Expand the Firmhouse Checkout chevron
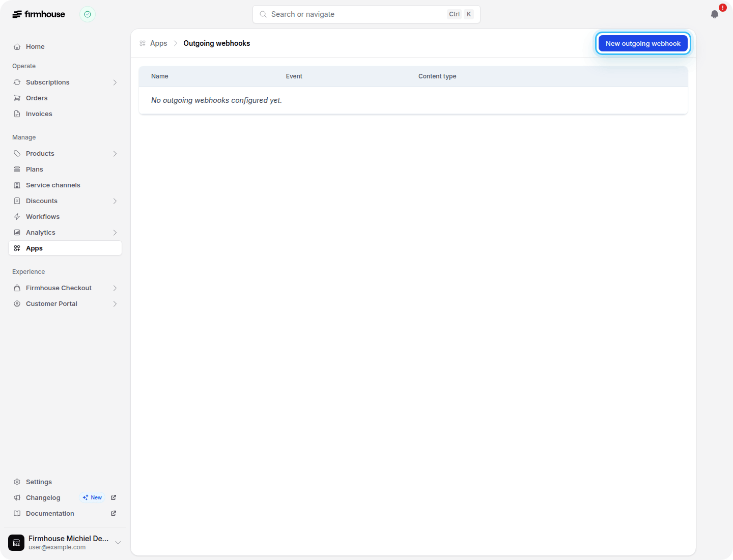The width and height of the screenshot is (733, 560). tap(115, 288)
